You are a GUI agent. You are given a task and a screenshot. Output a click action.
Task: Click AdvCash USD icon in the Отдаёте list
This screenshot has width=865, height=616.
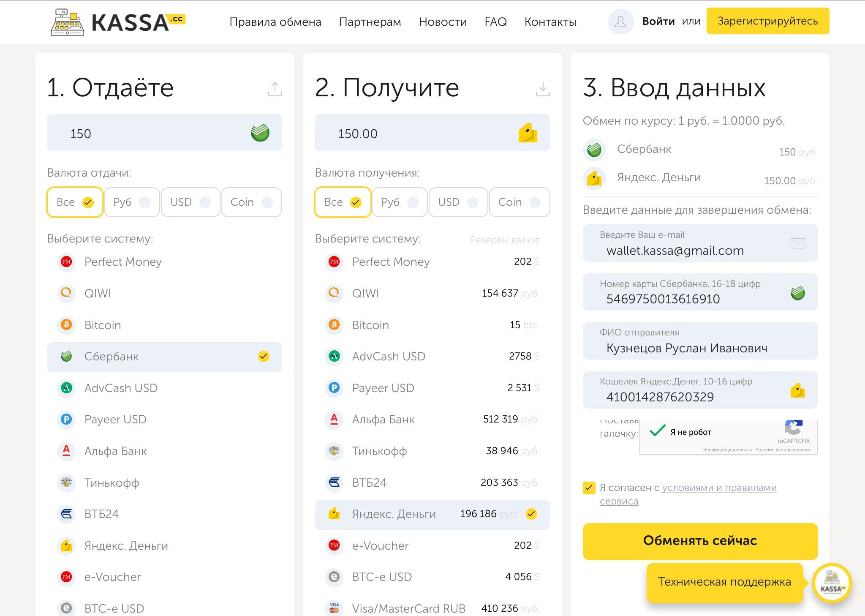coord(66,387)
